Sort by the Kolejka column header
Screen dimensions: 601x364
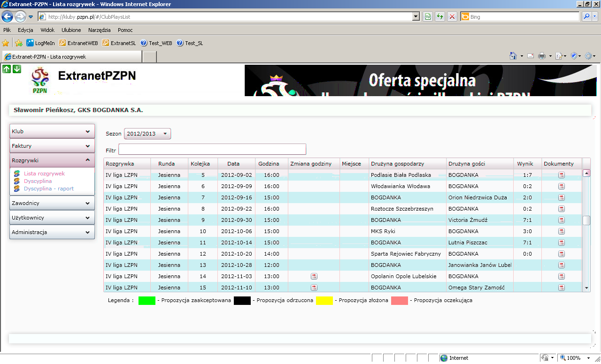203,164
